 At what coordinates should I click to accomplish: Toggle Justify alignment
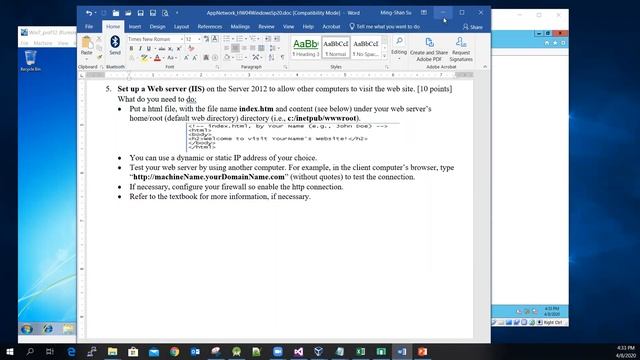click(252, 48)
